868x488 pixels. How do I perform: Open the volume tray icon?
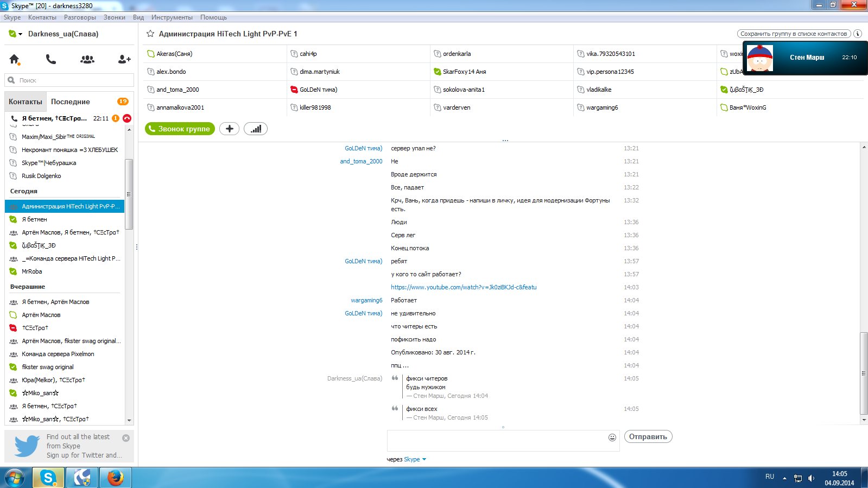(x=811, y=478)
